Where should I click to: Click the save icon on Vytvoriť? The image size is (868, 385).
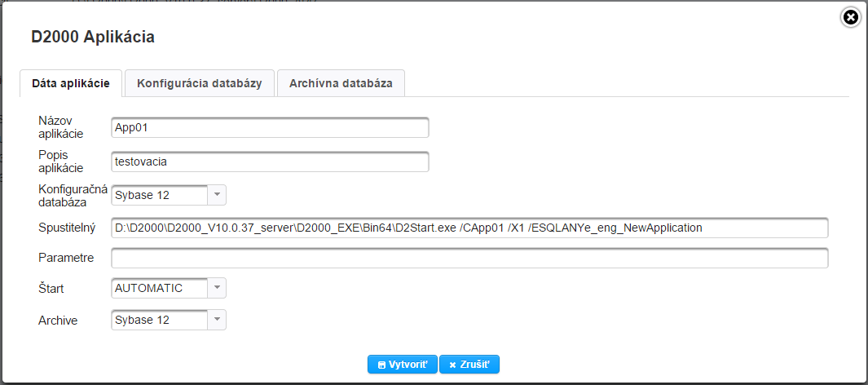[381, 365]
